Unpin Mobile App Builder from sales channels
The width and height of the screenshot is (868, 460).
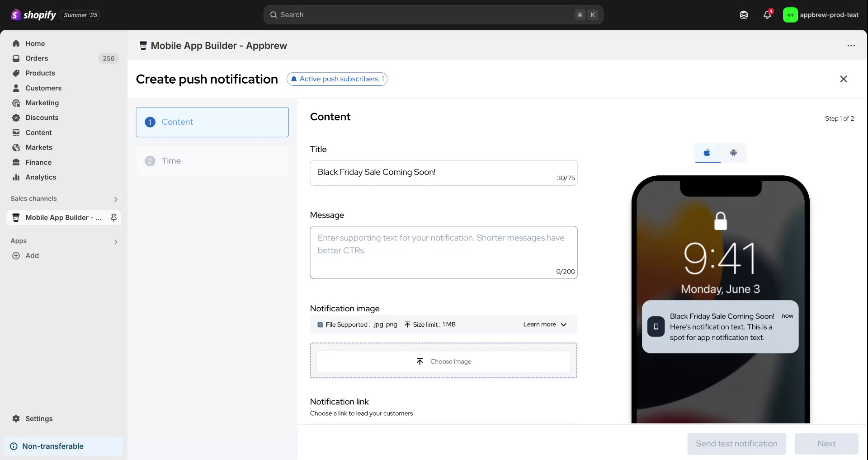pos(113,217)
